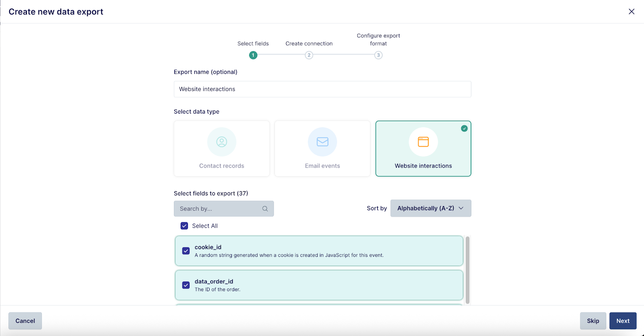
Task: Go to step 2 Create connection circle
Action: [309, 55]
